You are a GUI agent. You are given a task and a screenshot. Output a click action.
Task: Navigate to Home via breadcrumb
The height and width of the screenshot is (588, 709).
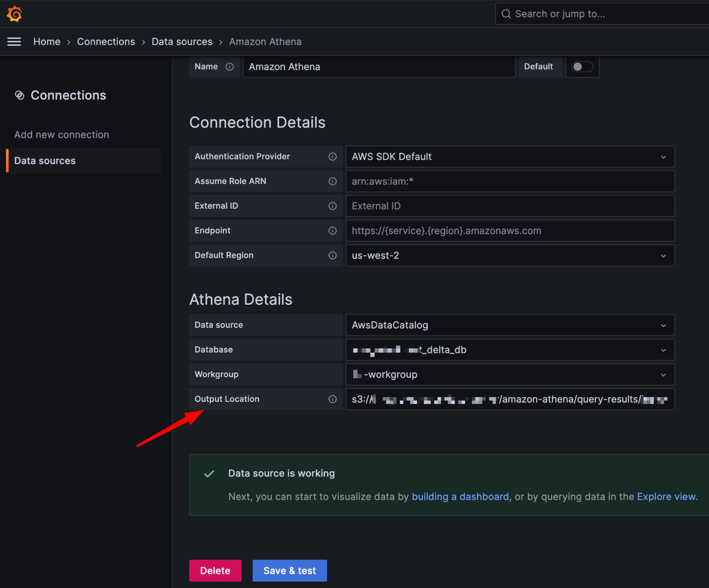pos(47,41)
